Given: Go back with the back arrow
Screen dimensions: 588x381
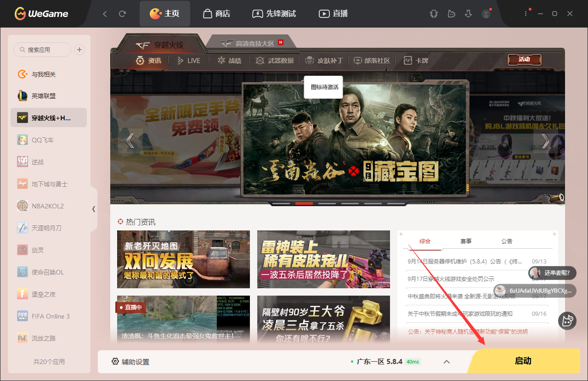Looking at the screenshot, I should coord(105,14).
